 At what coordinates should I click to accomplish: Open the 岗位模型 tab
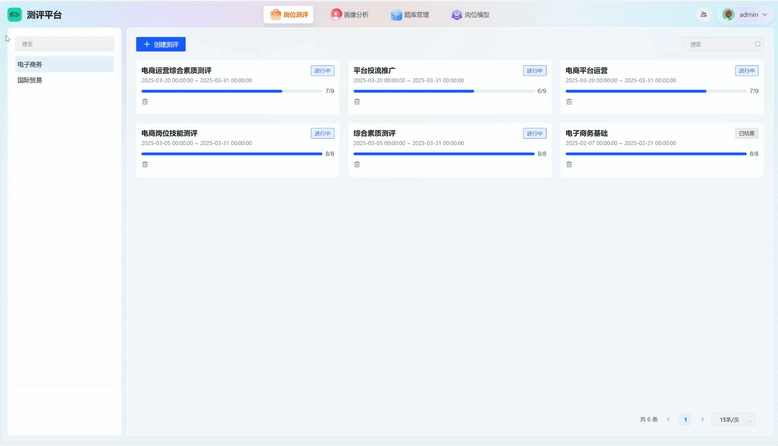click(x=470, y=15)
